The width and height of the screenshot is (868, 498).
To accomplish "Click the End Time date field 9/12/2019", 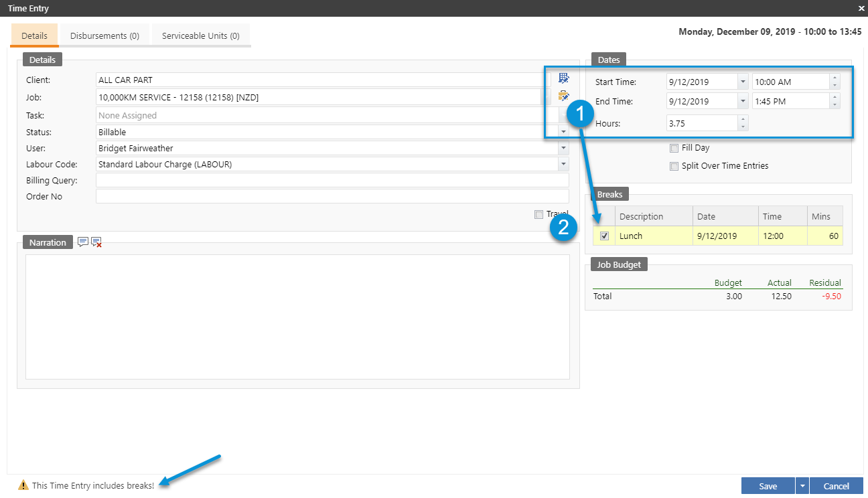I will click(702, 101).
